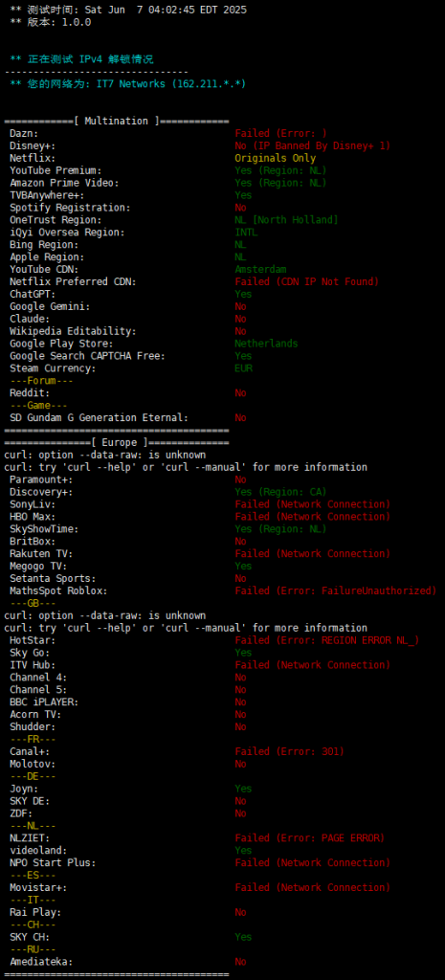The width and height of the screenshot is (445, 980).
Task: Select the ChatGPT 'Yes' result
Action: pyautogui.click(x=243, y=294)
